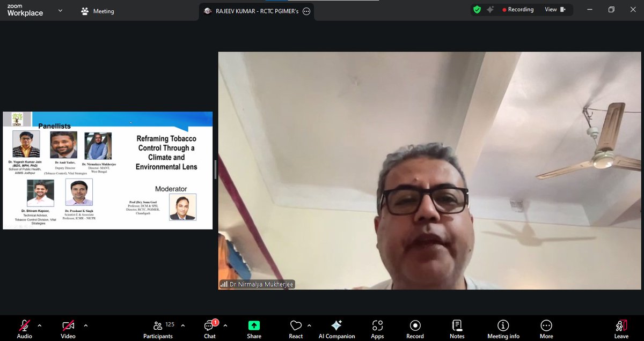Expand the chat options chevron

[225, 325]
